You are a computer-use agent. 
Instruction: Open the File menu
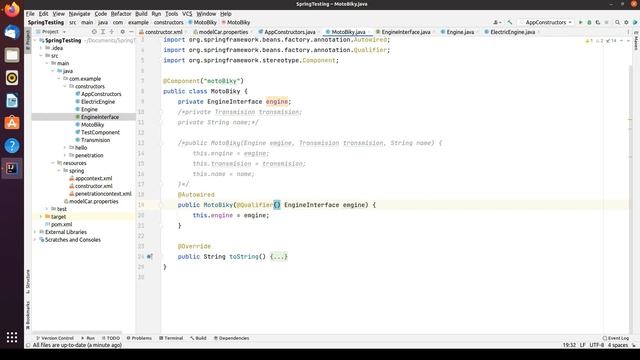30,13
